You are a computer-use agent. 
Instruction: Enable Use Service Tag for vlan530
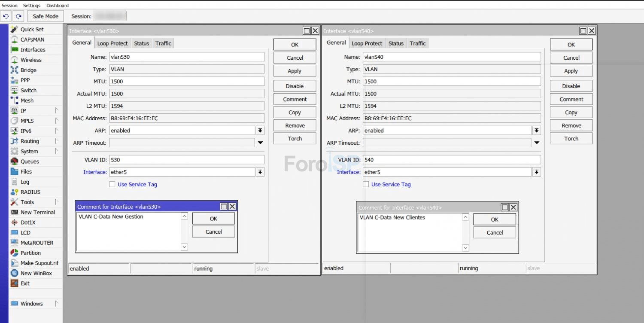point(112,184)
